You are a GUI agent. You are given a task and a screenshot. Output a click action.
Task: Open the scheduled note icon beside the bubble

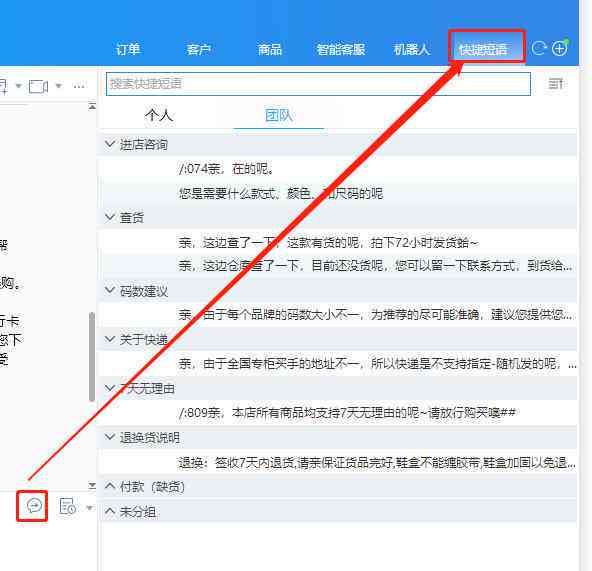tap(68, 506)
